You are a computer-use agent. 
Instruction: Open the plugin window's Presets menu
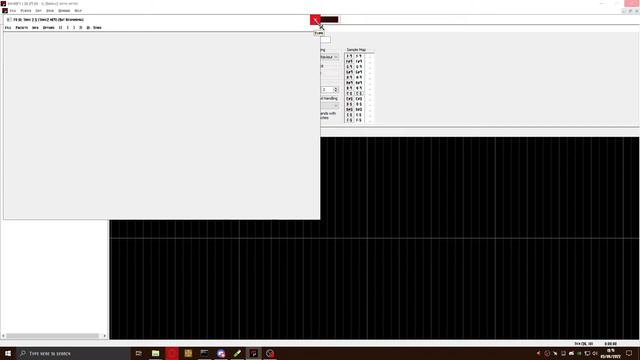22,28
